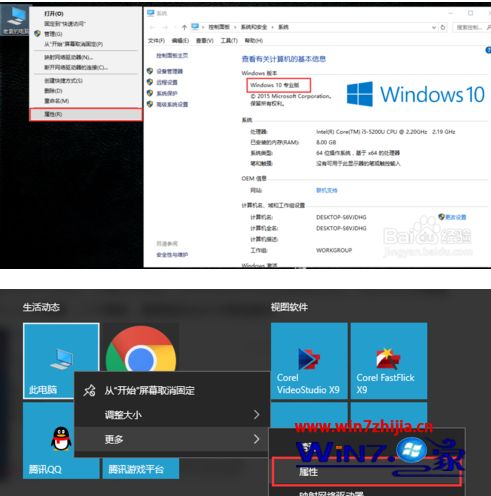
Task: Expand the address bar history dropdown arrow
Action: coord(434,27)
